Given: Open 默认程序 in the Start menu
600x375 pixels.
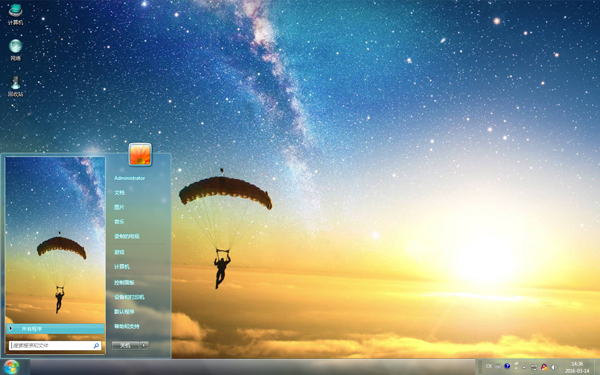Looking at the screenshot, I should 124,311.
